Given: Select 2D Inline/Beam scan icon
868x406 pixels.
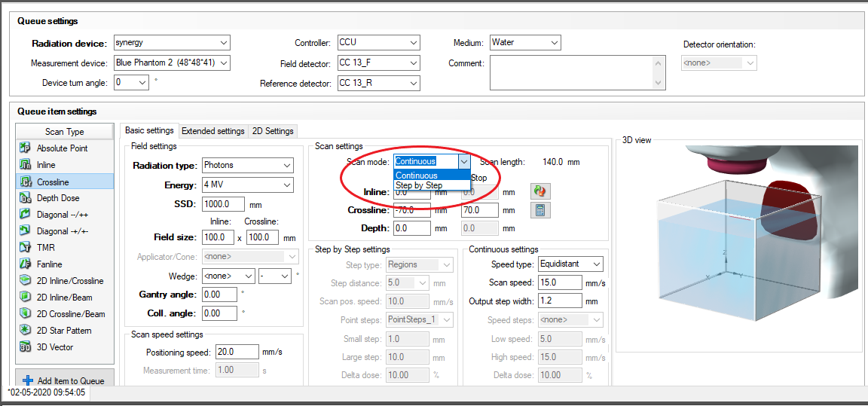Looking at the screenshot, I should point(25,298).
